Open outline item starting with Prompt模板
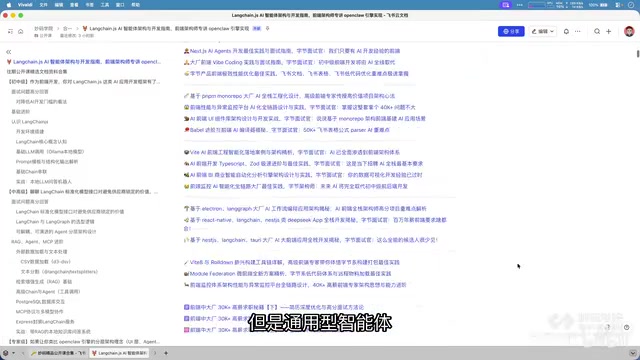The width and height of the screenshot is (640, 360). click(47, 162)
